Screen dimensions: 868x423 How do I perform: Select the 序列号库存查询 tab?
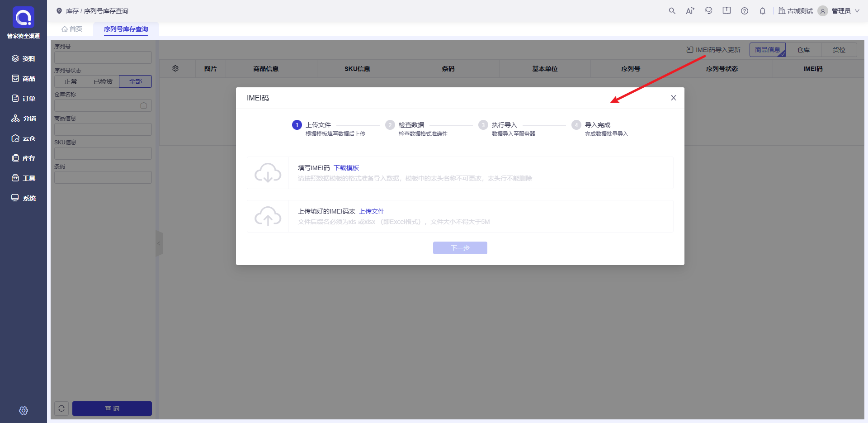126,29
